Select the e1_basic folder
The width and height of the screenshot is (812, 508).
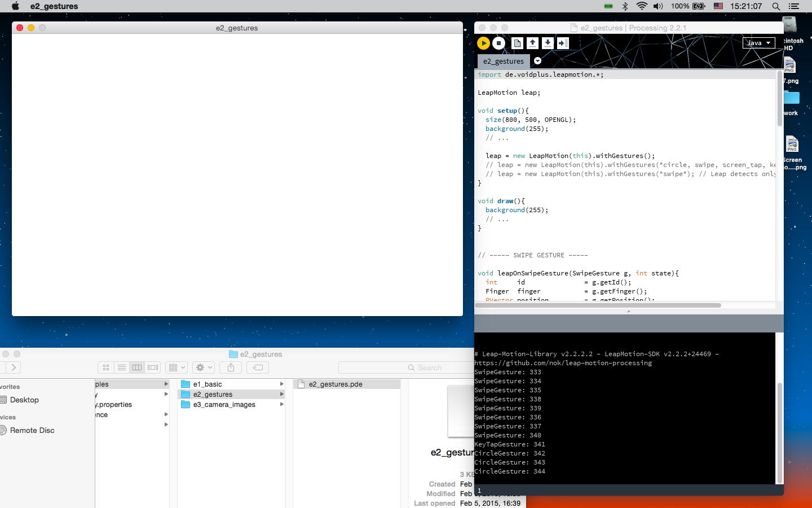click(208, 384)
